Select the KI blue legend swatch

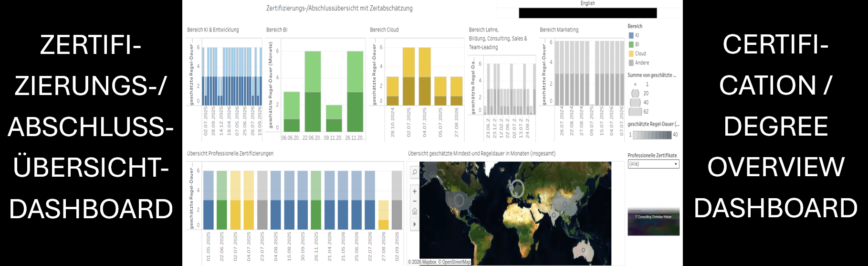click(x=631, y=35)
